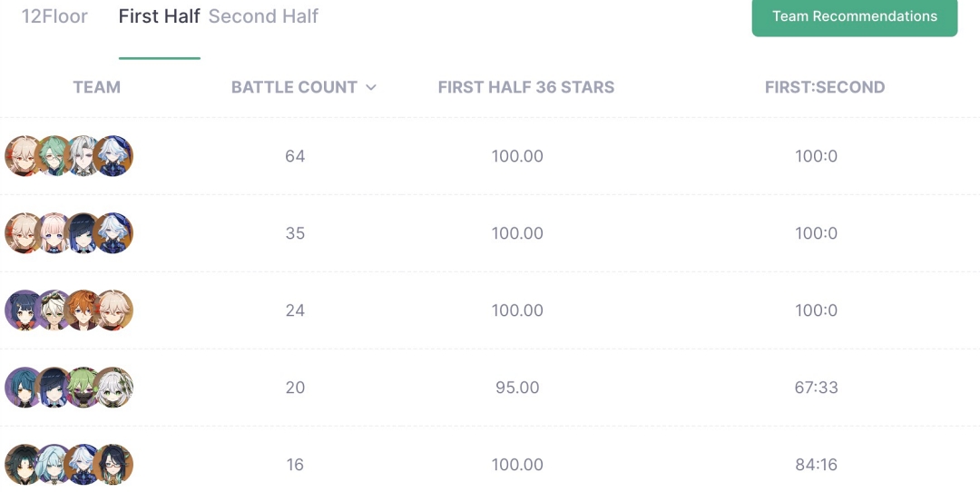Toggle Battle Count sort chevron

[x=370, y=87]
